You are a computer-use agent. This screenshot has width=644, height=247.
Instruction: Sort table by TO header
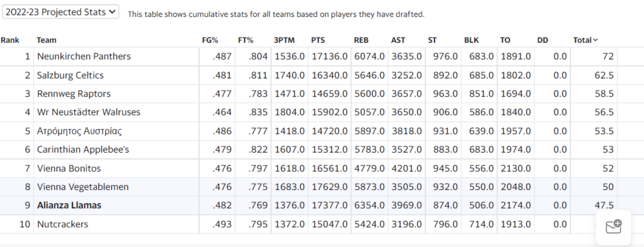[x=505, y=40]
